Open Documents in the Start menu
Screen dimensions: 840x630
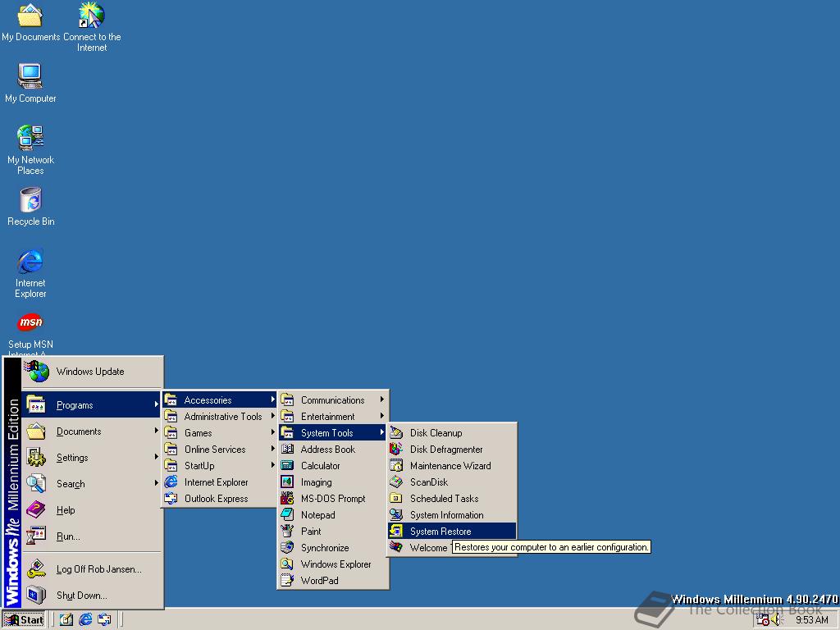(x=92, y=431)
